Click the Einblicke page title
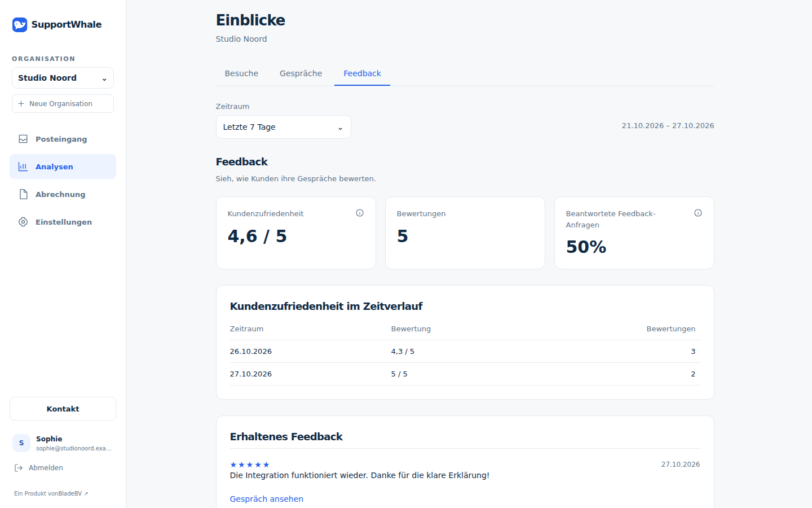The height and width of the screenshot is (508, 812). pos(250,20)
